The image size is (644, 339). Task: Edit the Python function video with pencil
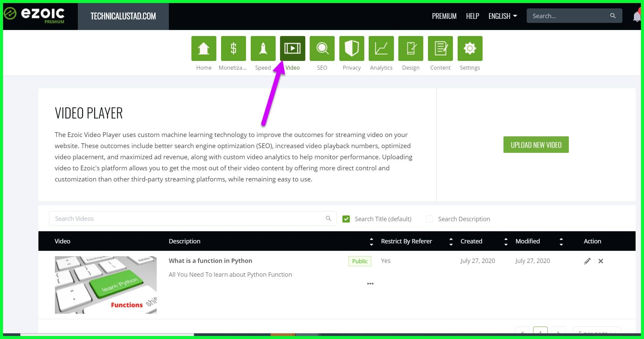(587, 261)
